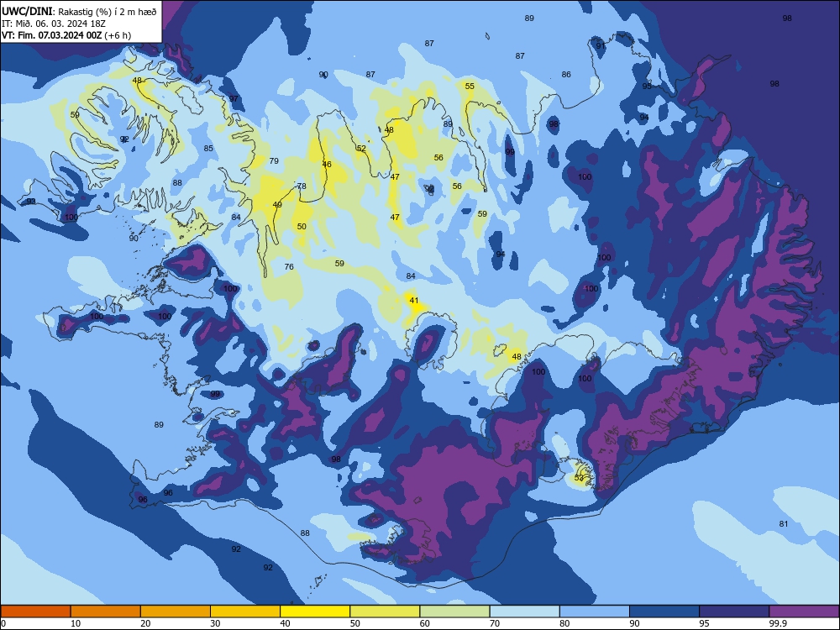
Task: Pick the 50–60 pale yellow legend swatch
Action: [x=385, y=612]
